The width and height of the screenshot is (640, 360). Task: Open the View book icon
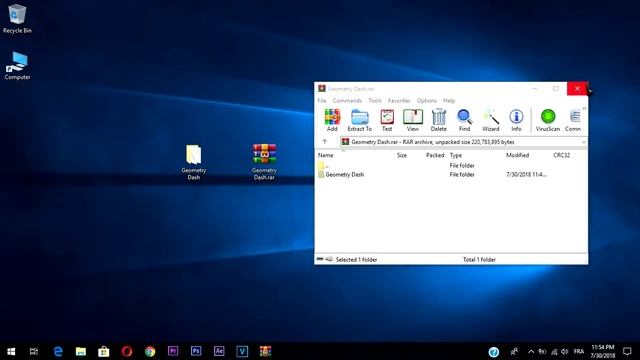pyautogui.click(x=413, y=120)
